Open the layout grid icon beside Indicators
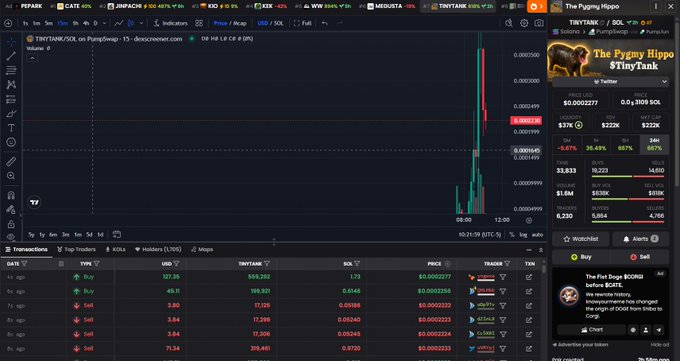 coord(199,23)
